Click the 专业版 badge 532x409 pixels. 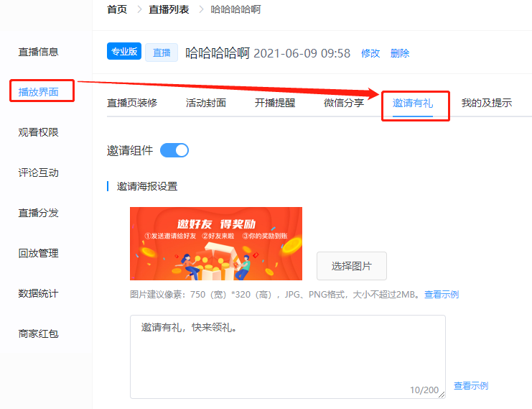(124, 51)
